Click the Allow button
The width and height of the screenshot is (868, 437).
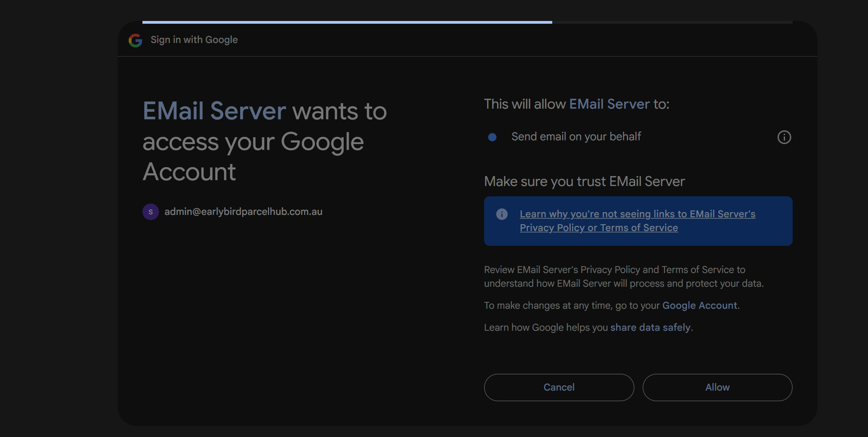point(717,387)
